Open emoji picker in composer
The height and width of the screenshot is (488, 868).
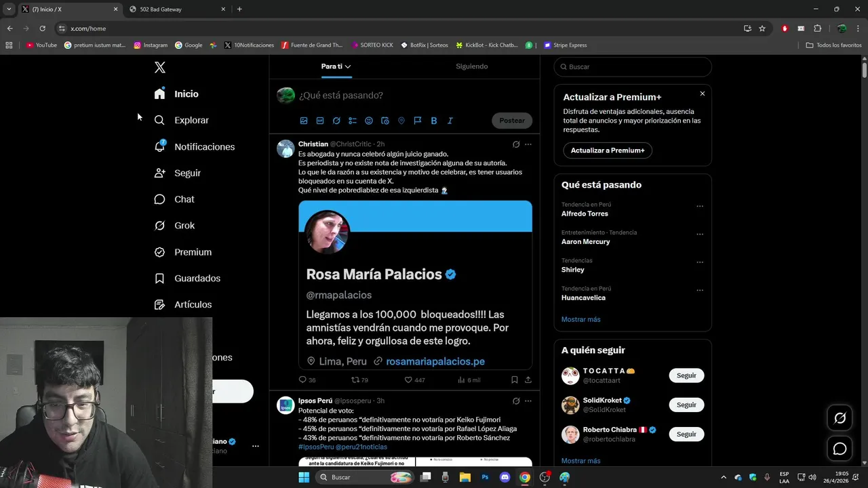point(369,121)
